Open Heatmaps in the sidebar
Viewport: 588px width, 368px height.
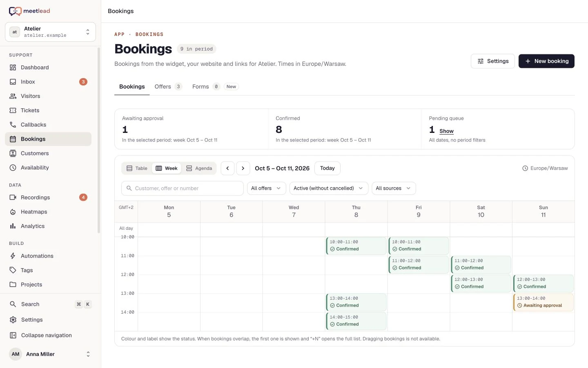coord(48,212)
